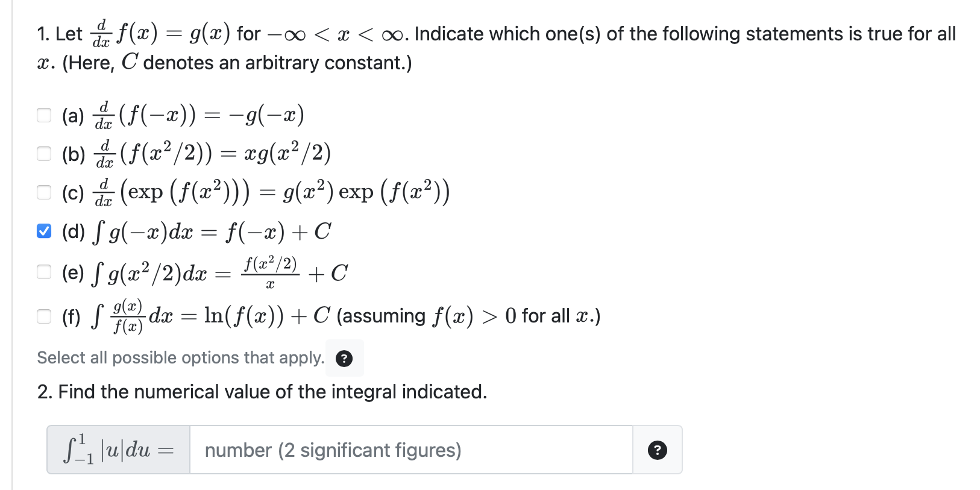
Task: Check the checkbox for option (f)
Action: (x=44, y=315)
